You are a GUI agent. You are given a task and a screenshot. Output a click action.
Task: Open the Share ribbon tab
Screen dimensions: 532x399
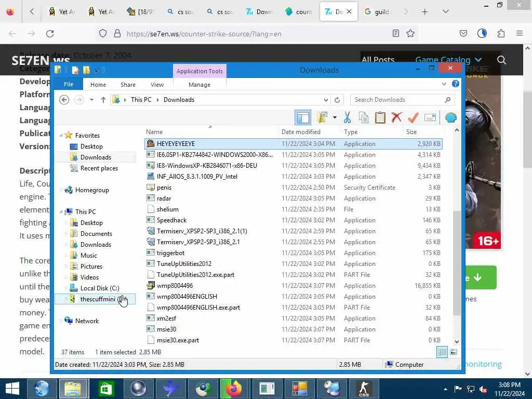tap(128, 85)
